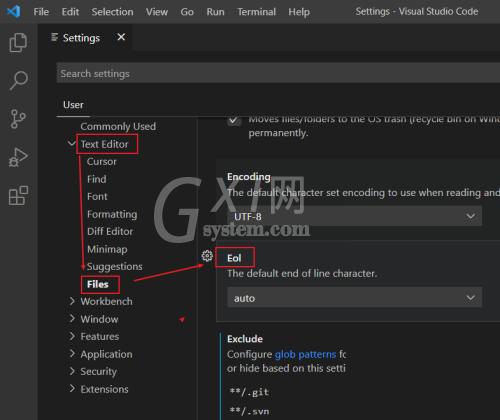Select Suggestions in settings tree
The height and width of the screenshot is (420, 500).
(115, 267)
